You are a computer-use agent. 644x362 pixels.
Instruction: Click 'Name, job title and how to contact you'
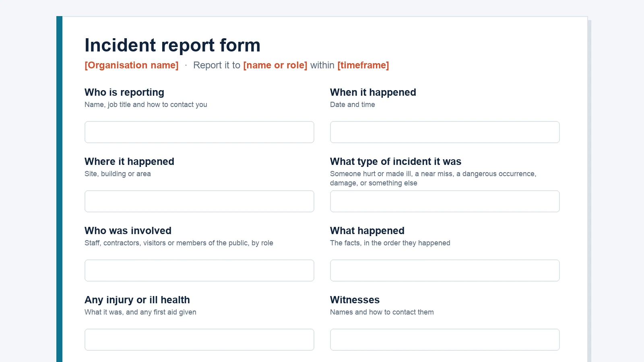(146, 105)
